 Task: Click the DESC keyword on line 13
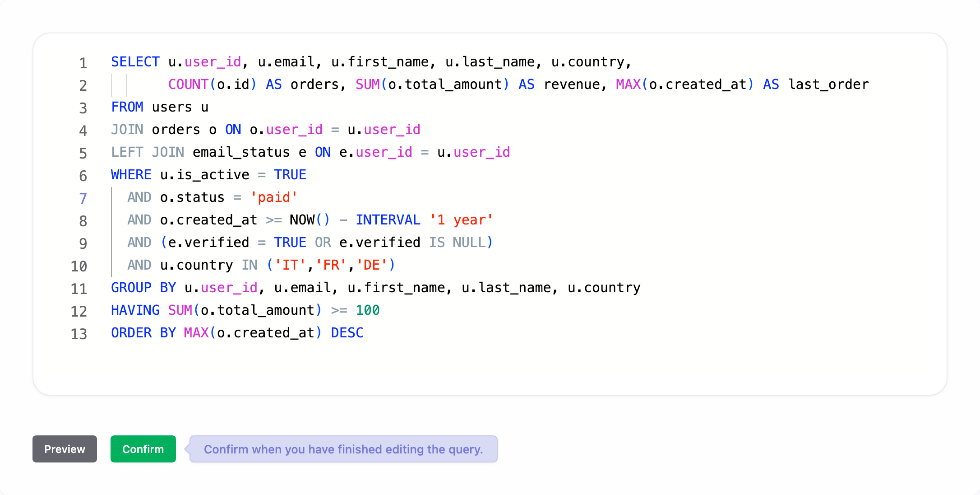pyautogui.click(x=347, y=333)
